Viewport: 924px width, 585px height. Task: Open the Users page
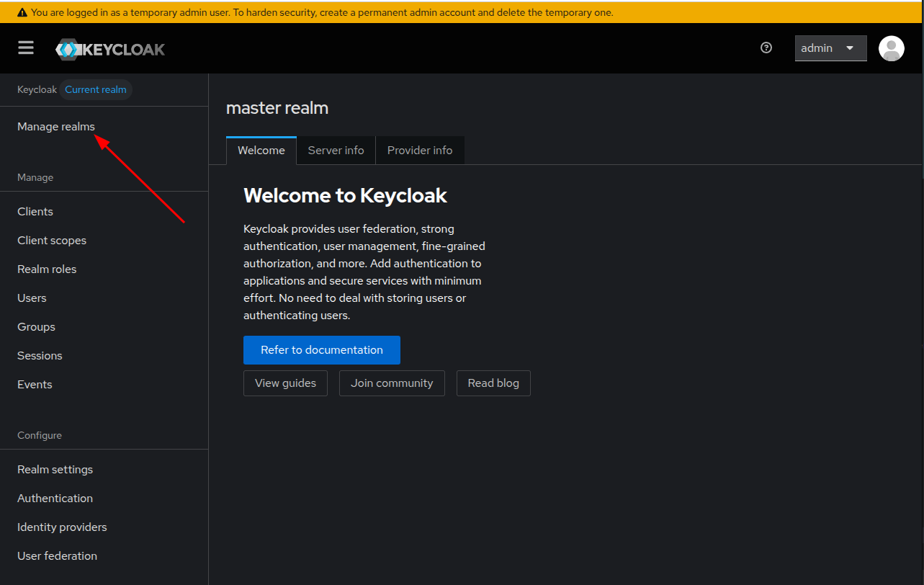coord(32,298)
